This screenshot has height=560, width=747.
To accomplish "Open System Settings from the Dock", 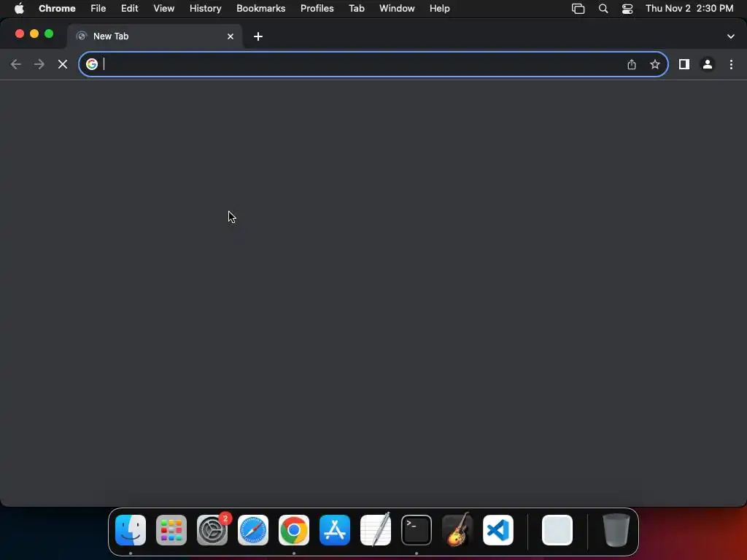I will (212, 530).
